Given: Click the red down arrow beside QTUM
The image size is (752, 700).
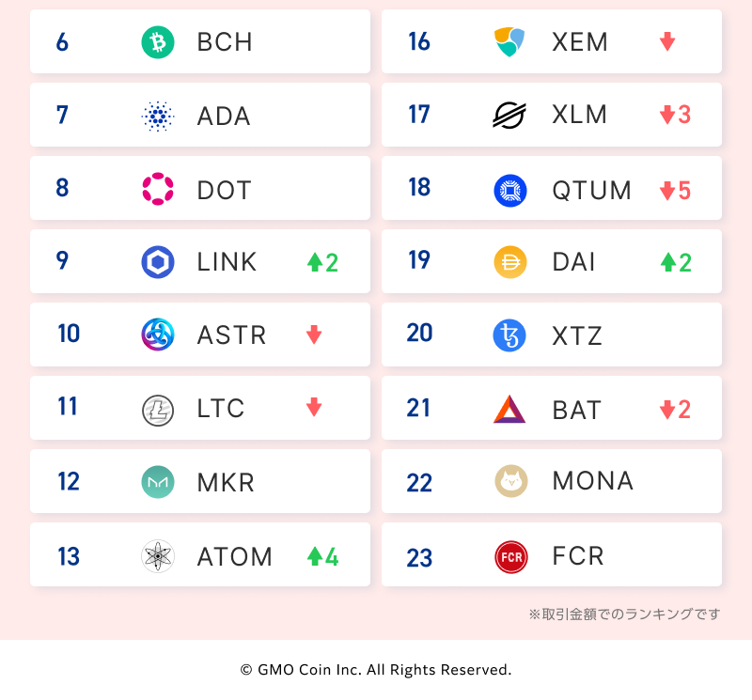Looking at the screenshot, I should coord(667,190).
